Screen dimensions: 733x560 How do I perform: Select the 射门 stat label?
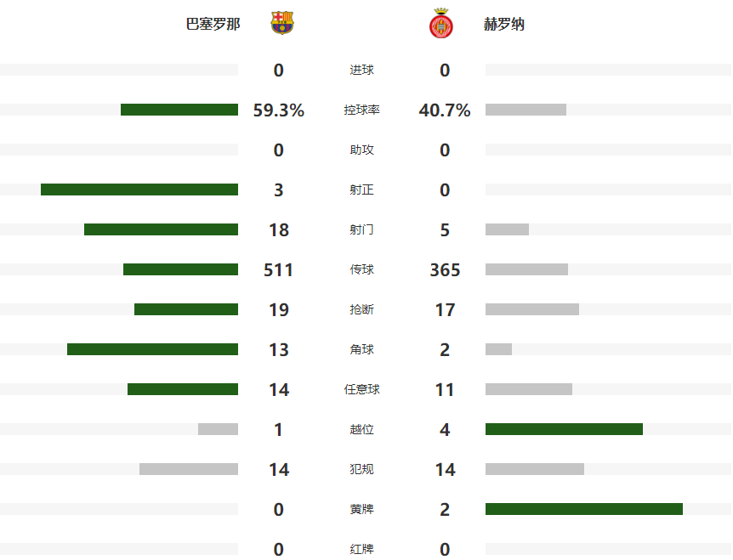(362, 229)
